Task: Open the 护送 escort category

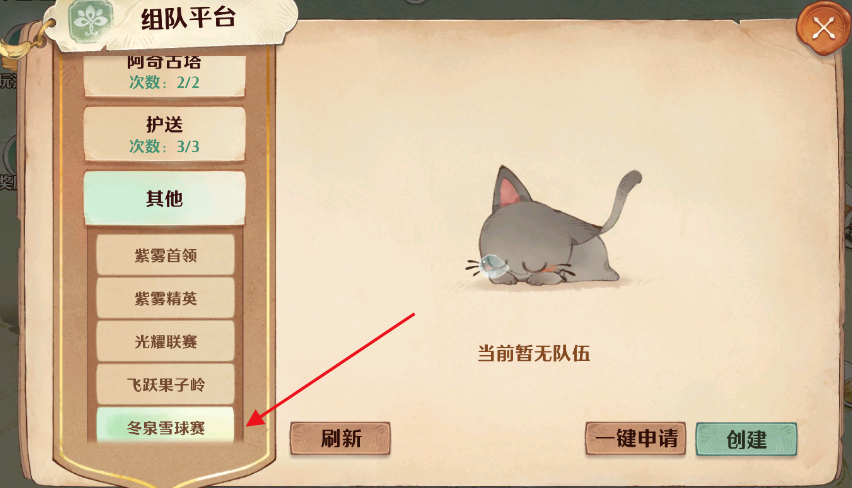Action: [x=165, y=134]
